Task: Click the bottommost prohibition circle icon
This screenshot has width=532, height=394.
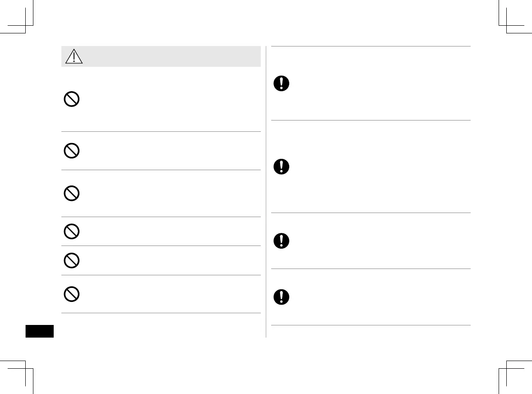Action: pos(72,294)
